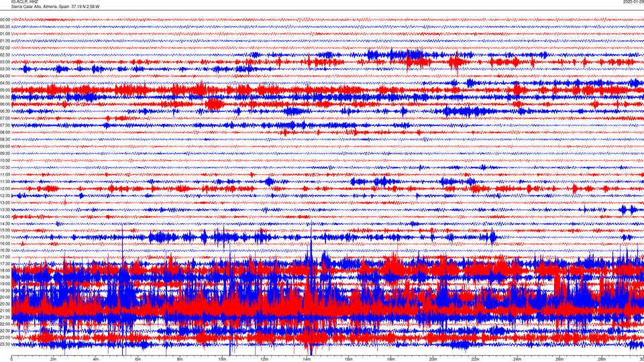Select the 11:30 time row label
Viewport: 644px width, 362px height.
point(5,182)
